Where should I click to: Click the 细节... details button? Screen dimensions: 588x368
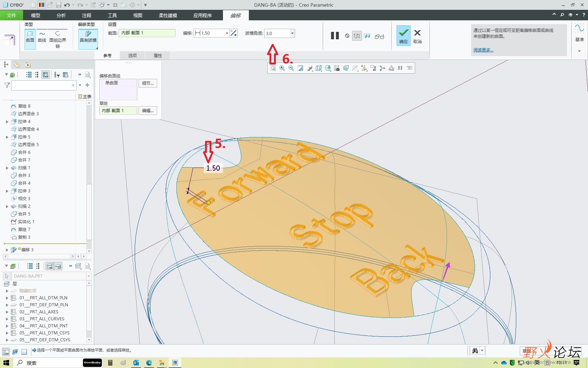click(x=148, y=83)
